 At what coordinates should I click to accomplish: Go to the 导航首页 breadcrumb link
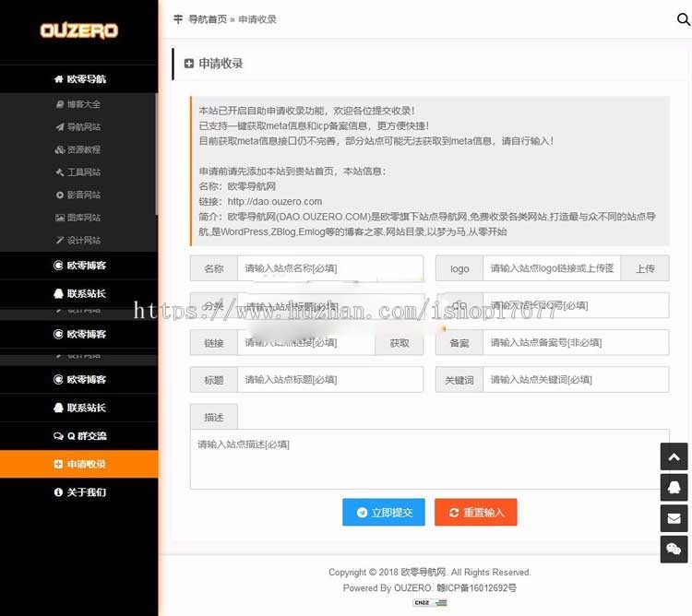[208, 19]
